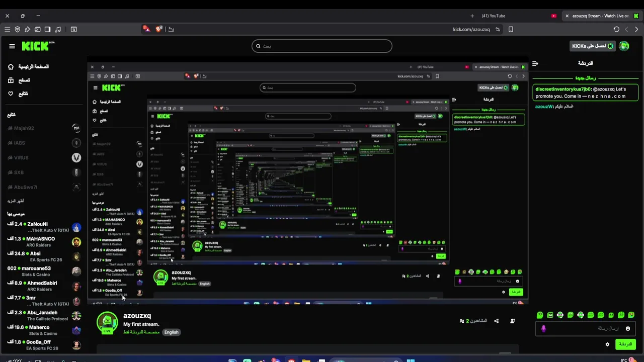Open the Following section with heart icon

tap(18, 94)
